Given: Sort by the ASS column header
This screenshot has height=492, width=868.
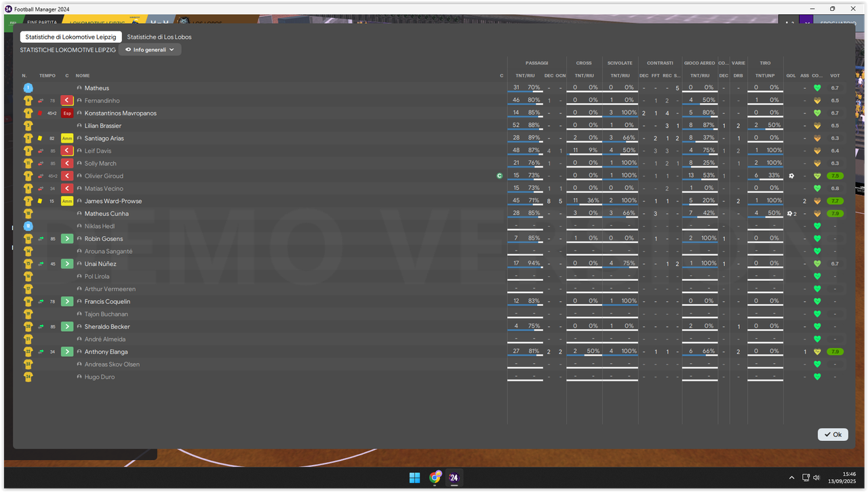Looking at the screenshot, I should point(805,75).
